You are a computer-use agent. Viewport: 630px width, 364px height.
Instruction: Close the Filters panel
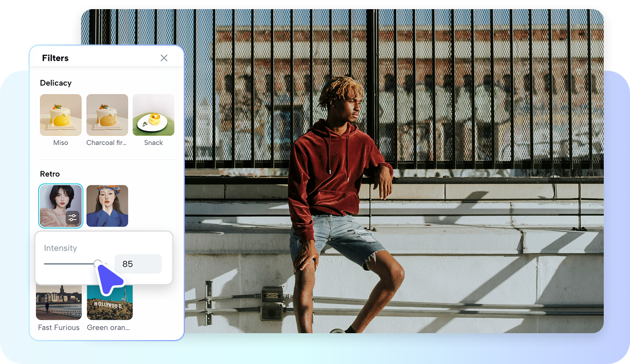(x=164, y=58)
